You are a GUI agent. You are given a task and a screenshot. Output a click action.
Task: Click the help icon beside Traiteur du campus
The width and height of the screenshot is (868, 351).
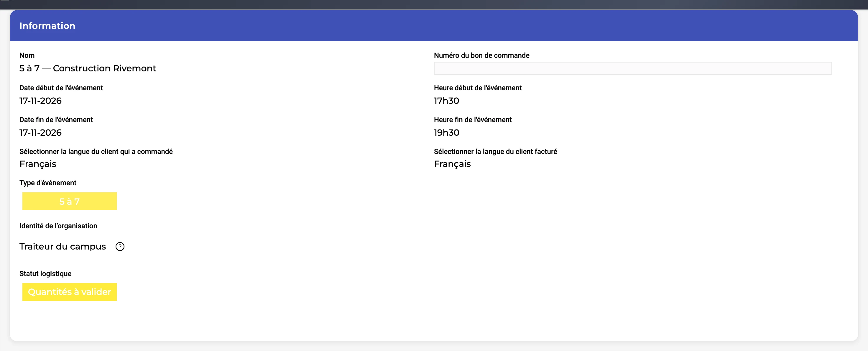[x=120, y=247]
